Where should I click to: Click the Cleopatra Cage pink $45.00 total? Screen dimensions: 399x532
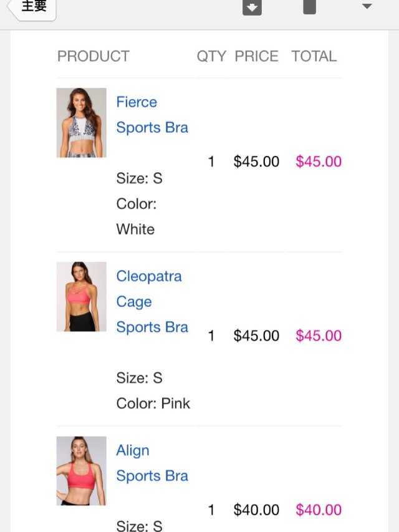319,336
